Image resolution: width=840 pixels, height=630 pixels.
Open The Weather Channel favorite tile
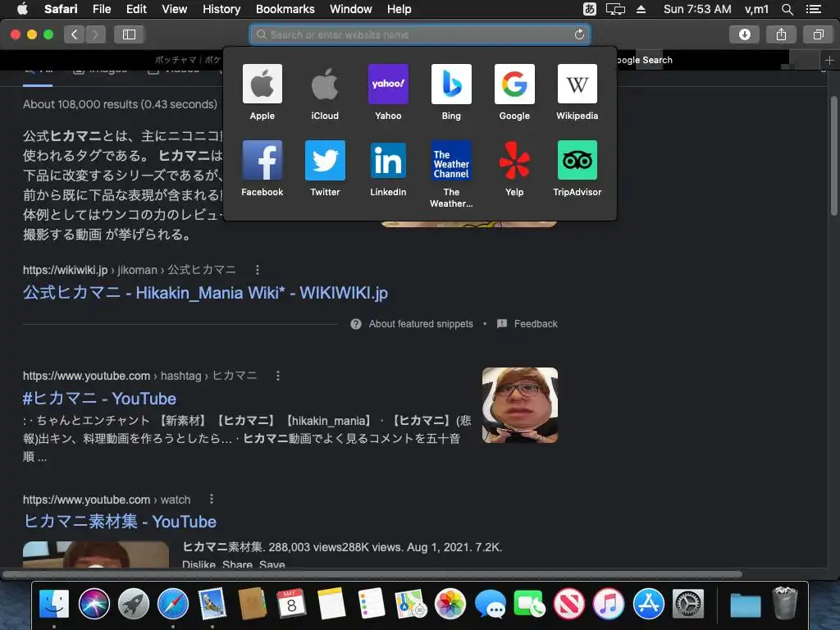[x=451, y=174]
